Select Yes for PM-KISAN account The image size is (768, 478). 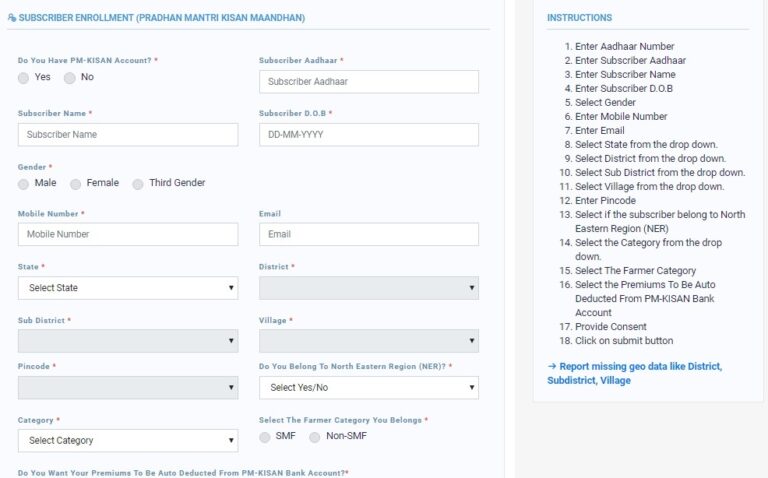tap(24, 78)
